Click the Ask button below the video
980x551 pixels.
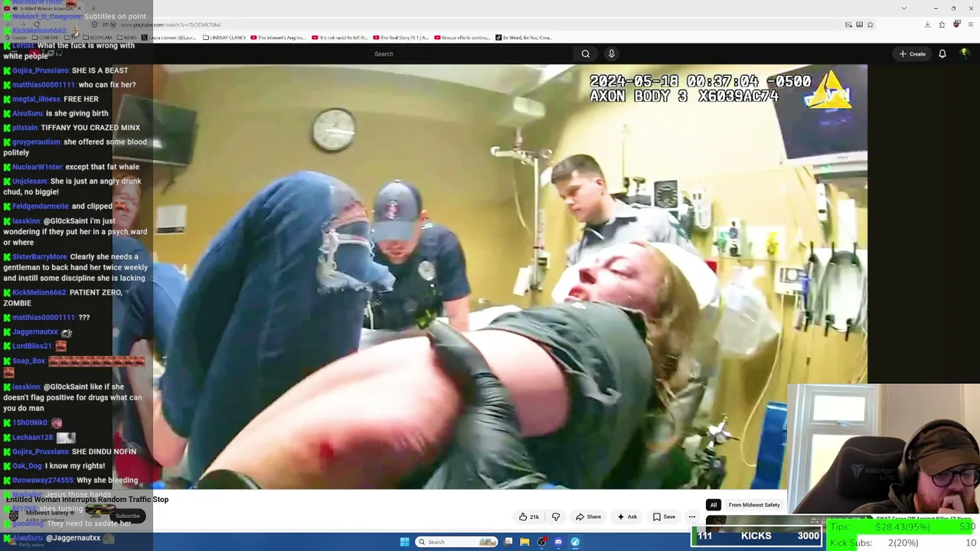click(x=627, y=517)
